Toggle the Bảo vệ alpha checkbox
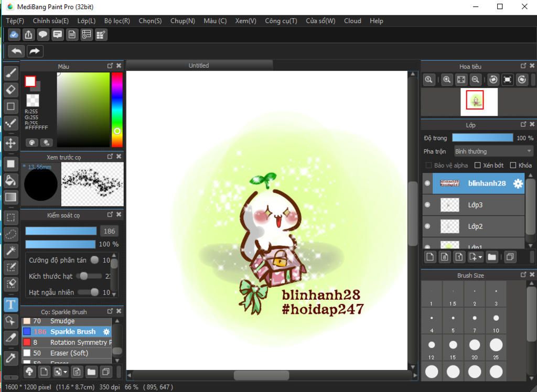 pyautogui.click(x=428, y=166)
